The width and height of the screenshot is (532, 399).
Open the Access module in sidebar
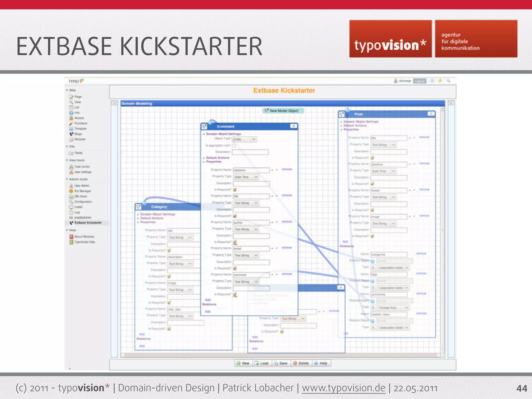(x=77, y=118)
